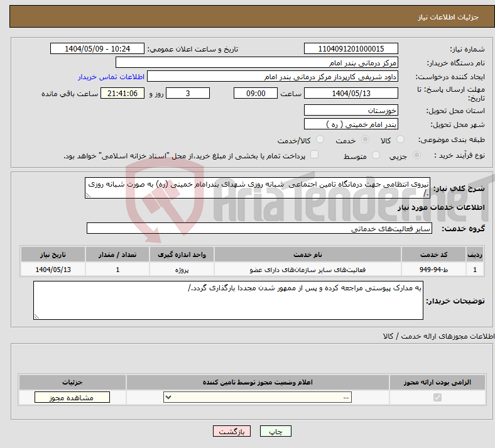The height and width of the screenshot is (448, 495).
Task: Click the deadline time field 09:00
Action: pos(256,93)
